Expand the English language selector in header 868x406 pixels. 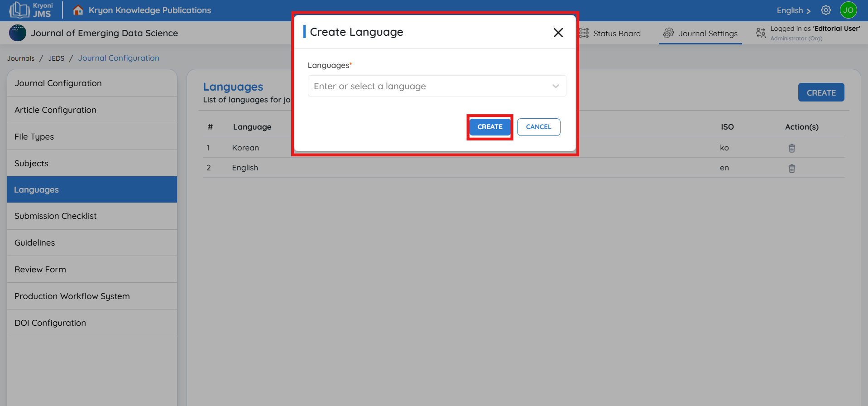[793, 10]
